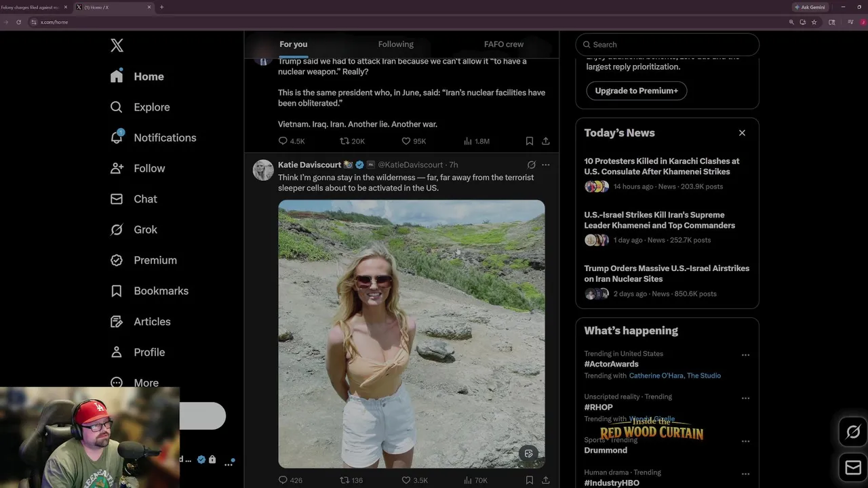Bookmark Katie Daviscourt's post
The height and width of the screenshot is (488, 868).
click(x=529, y=480)
